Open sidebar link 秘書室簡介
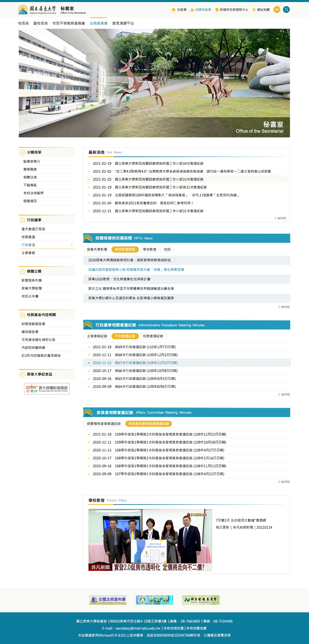309x644 pixels. click(x=32, y=162)
